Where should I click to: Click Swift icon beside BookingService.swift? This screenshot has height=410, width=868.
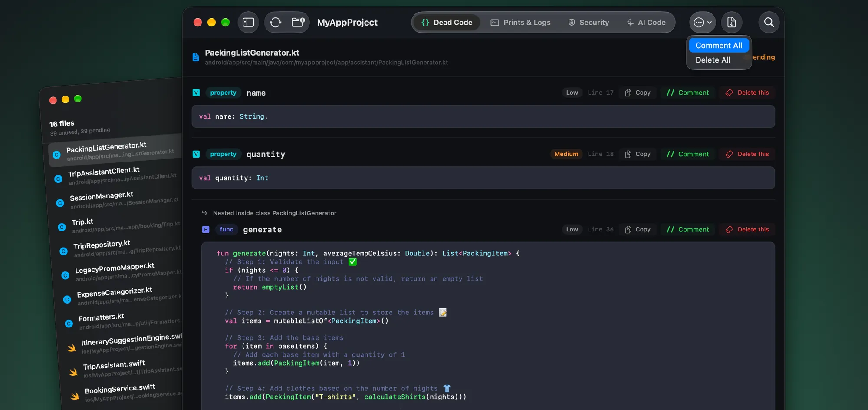coord(75,396)
